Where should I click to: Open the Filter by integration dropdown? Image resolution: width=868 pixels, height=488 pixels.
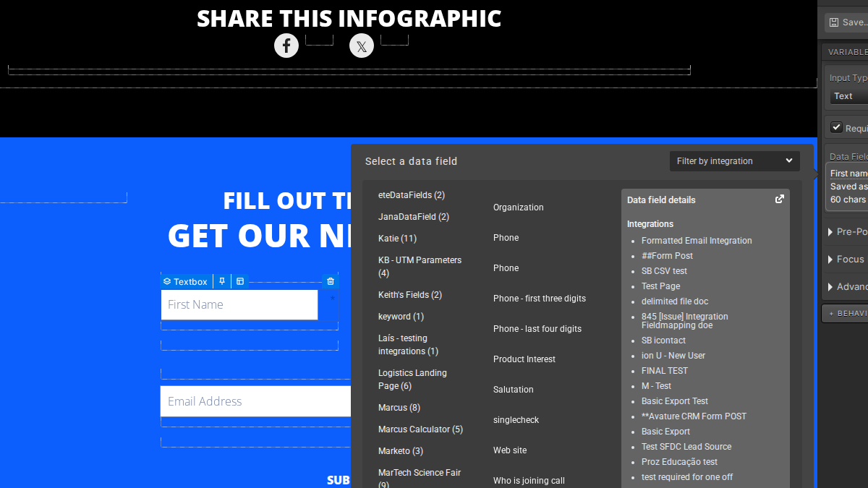(735, 161)
